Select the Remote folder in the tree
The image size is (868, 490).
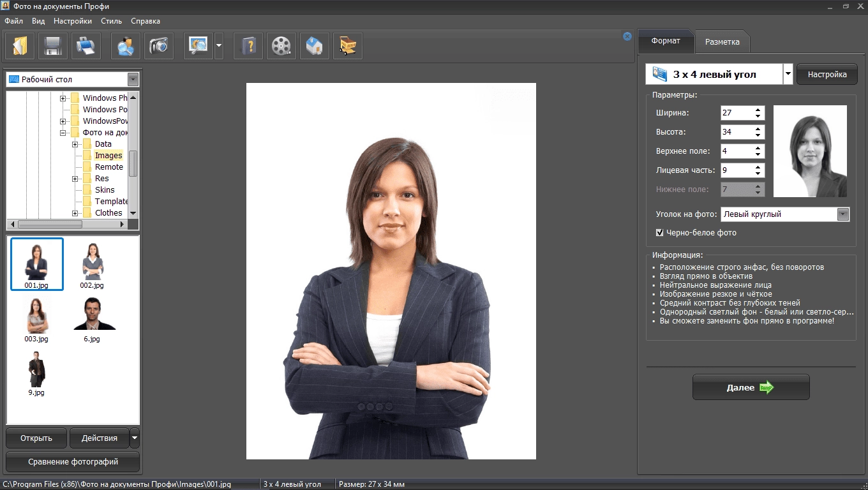point(109,167)
